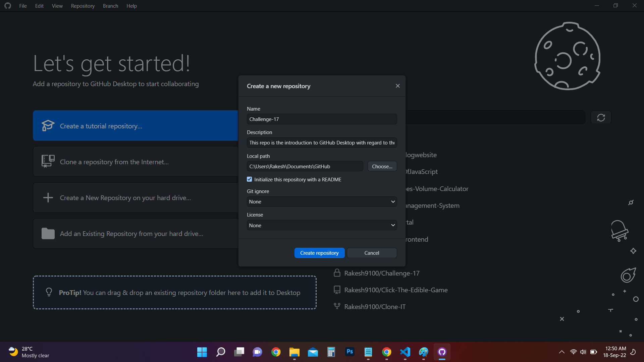Click the Photoshop taskbar icon
The image size is (644, 362).
[x=350, y=352]
